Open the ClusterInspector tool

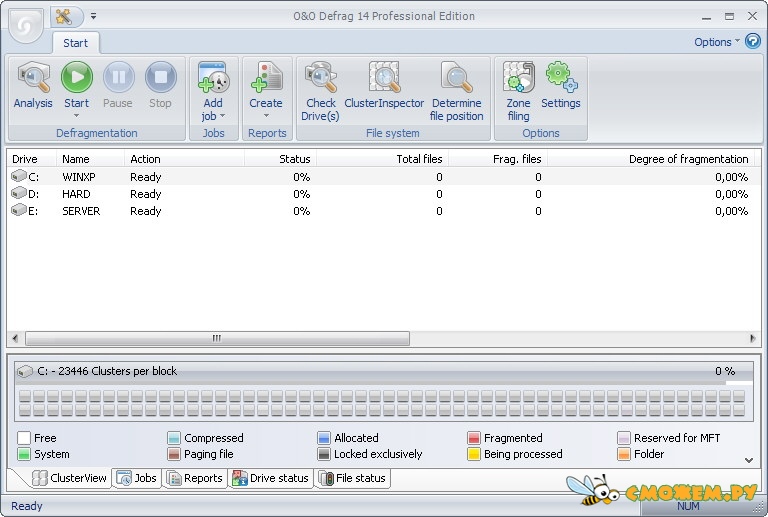point(384,85)
